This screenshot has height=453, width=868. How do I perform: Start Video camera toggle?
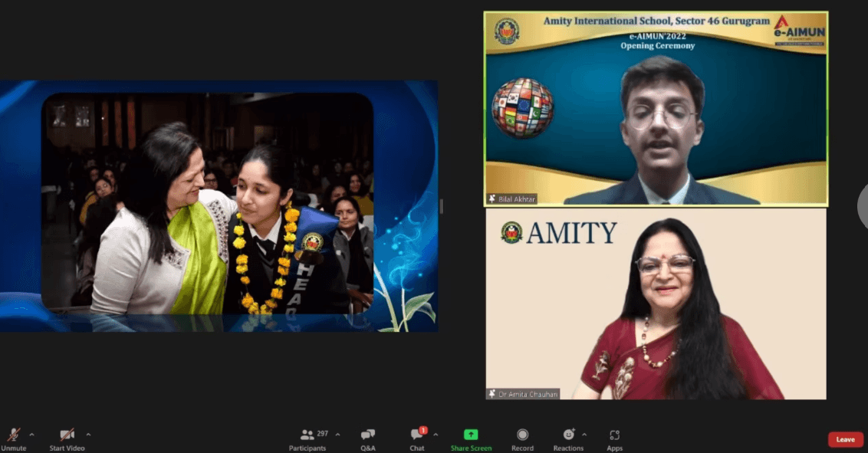[x=67, y=439]
